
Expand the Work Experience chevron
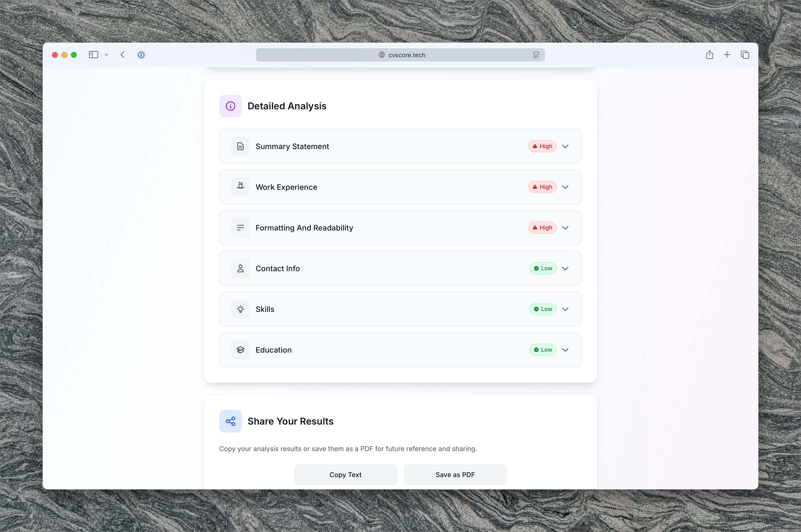pyautogui.click(x=565, y=187)
